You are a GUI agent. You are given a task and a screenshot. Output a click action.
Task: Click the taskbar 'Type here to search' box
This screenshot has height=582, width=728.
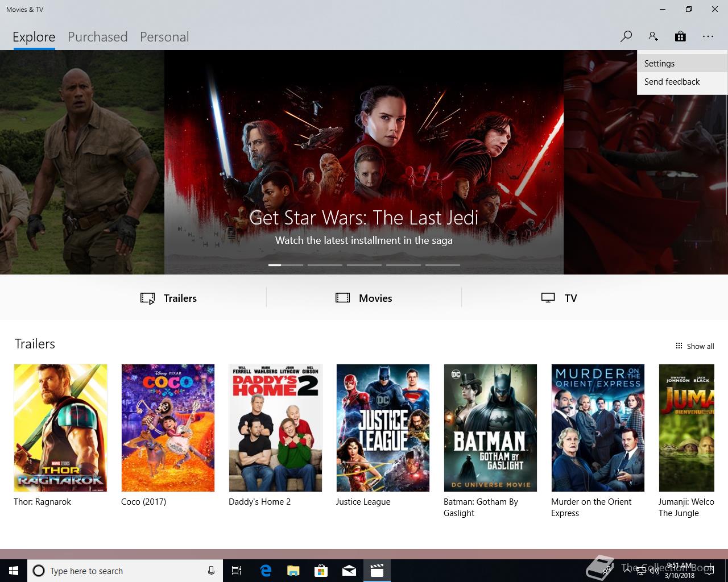tap(124, 571)
